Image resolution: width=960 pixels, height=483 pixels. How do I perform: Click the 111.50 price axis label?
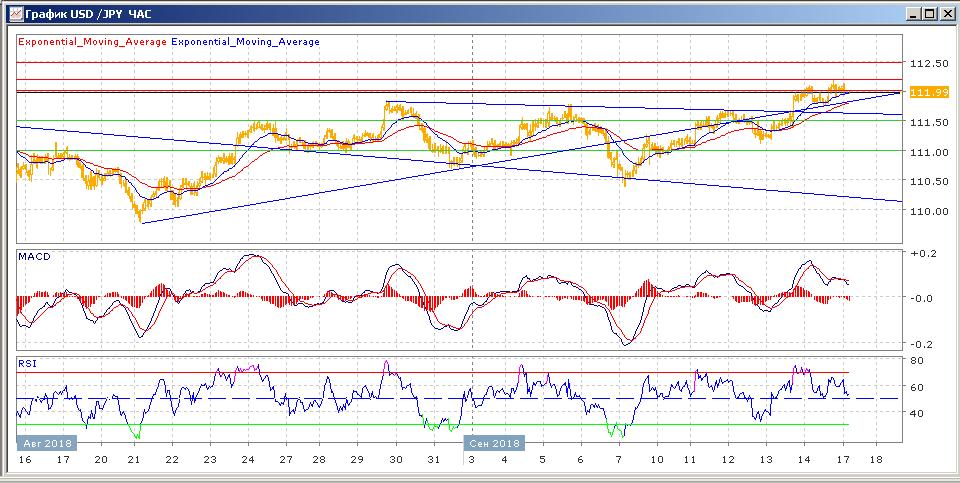pos(930,122)
